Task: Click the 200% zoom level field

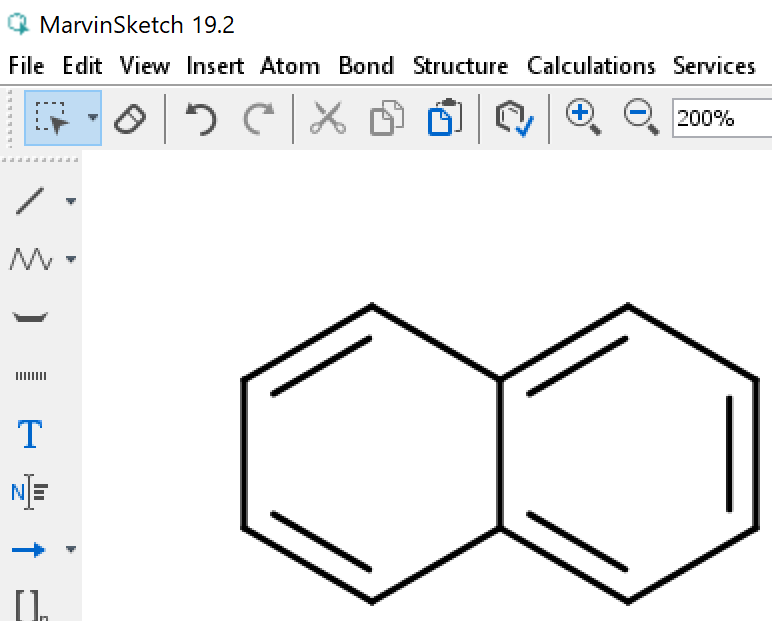Action: pyautogui.click(x=720, y=118)
